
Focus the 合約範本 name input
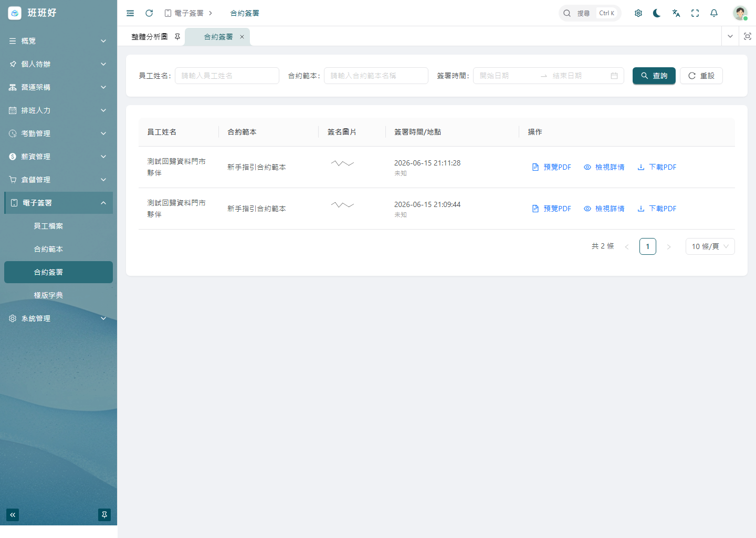click(x=376, y=76)
